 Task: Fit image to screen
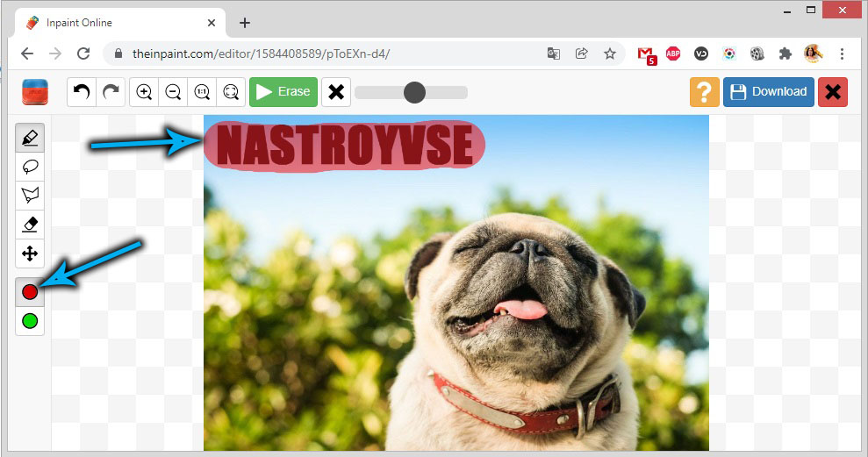click(x=231, y=92)
